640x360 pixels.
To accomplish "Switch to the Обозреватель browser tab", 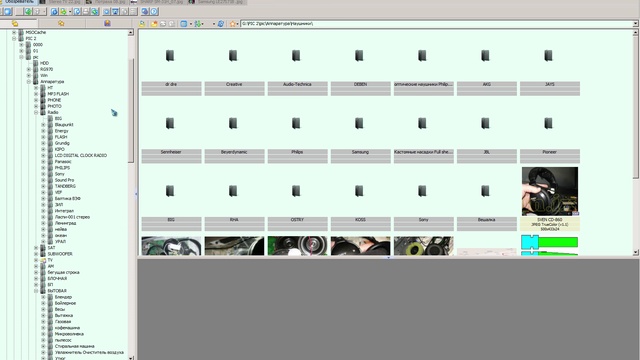I will tap(18, 2).
